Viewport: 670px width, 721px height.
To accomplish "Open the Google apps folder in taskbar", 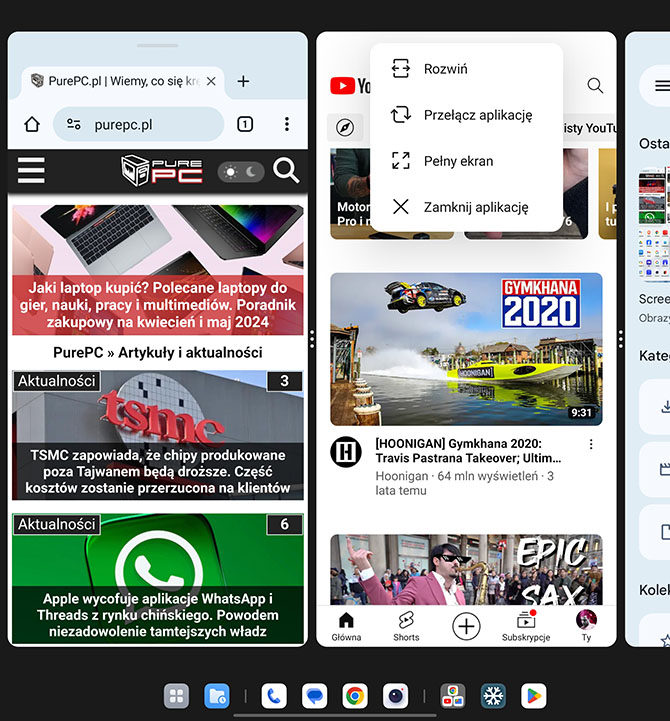I will [453, 696].
